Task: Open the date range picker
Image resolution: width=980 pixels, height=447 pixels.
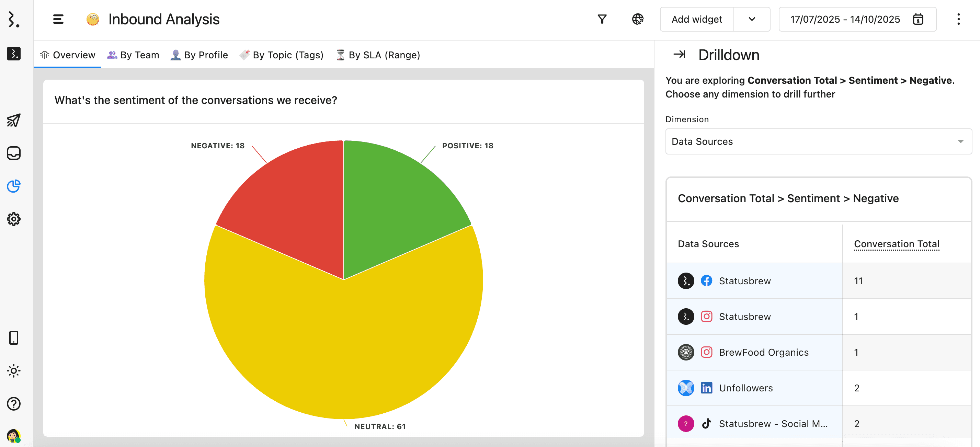Action: tap(857, 19)
